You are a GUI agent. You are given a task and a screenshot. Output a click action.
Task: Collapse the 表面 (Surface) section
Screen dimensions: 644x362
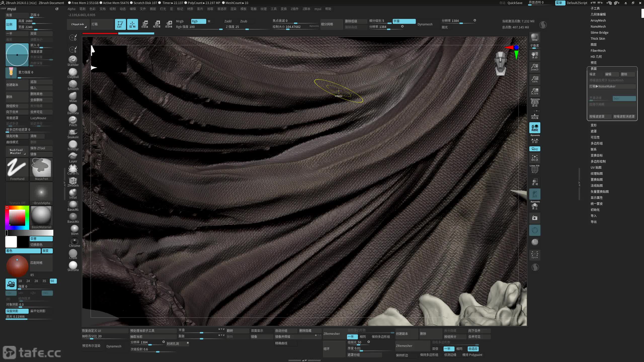pos(593,69)
